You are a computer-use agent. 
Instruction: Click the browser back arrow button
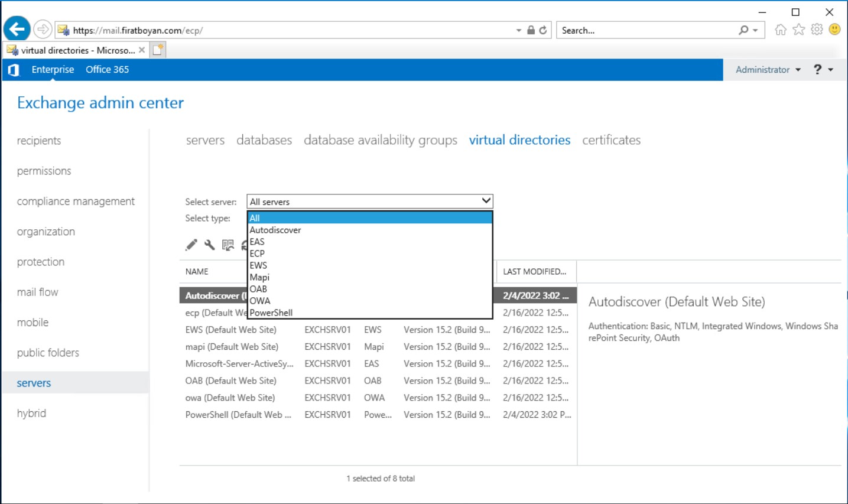point(17,29)
